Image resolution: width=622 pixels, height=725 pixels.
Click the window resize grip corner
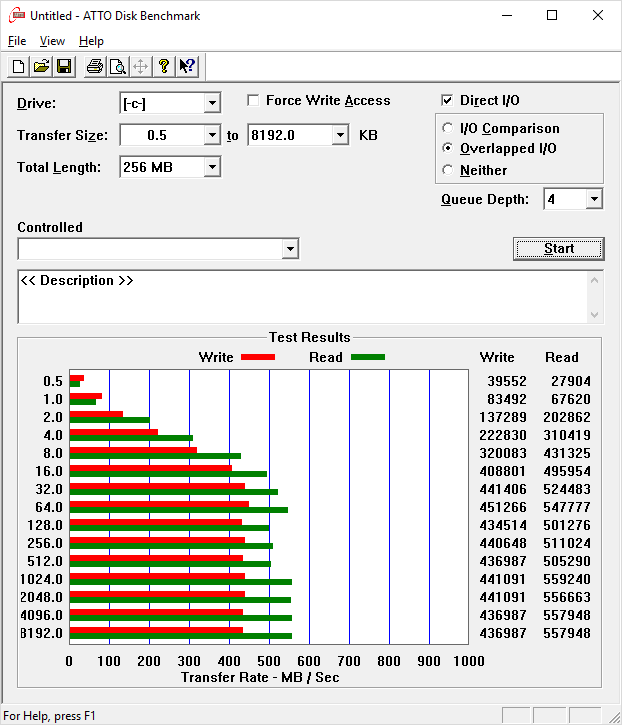coord(614,717)
